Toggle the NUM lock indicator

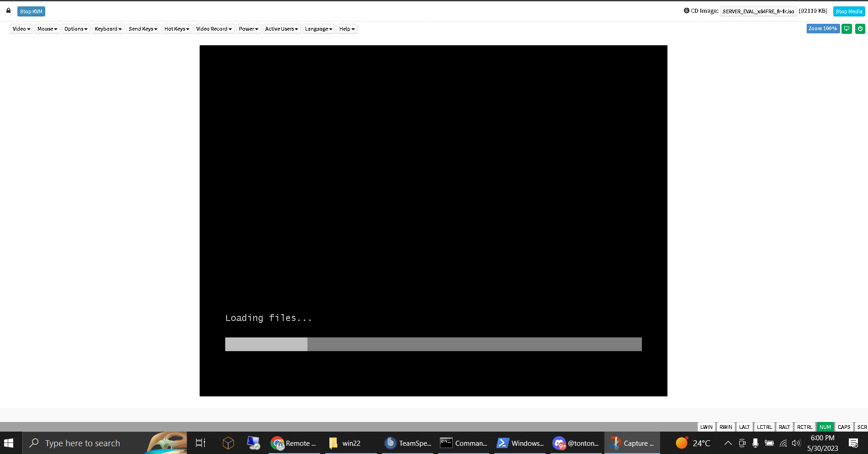click(x=825, y=427)
